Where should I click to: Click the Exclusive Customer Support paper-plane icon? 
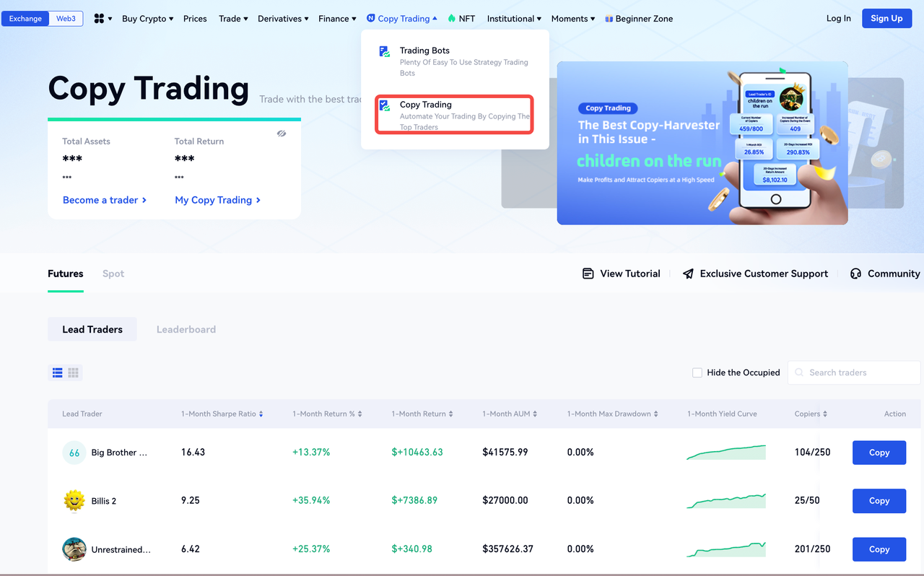pyautogui.click(x=688, y=274)
